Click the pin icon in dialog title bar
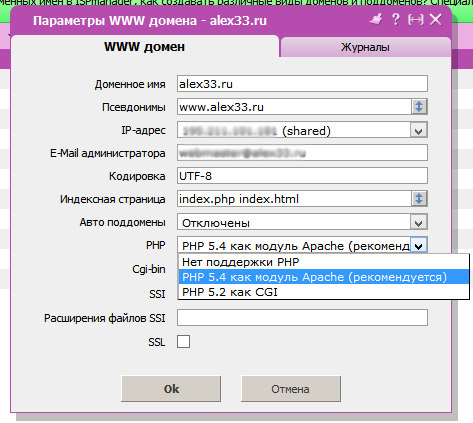 [376, 19]
